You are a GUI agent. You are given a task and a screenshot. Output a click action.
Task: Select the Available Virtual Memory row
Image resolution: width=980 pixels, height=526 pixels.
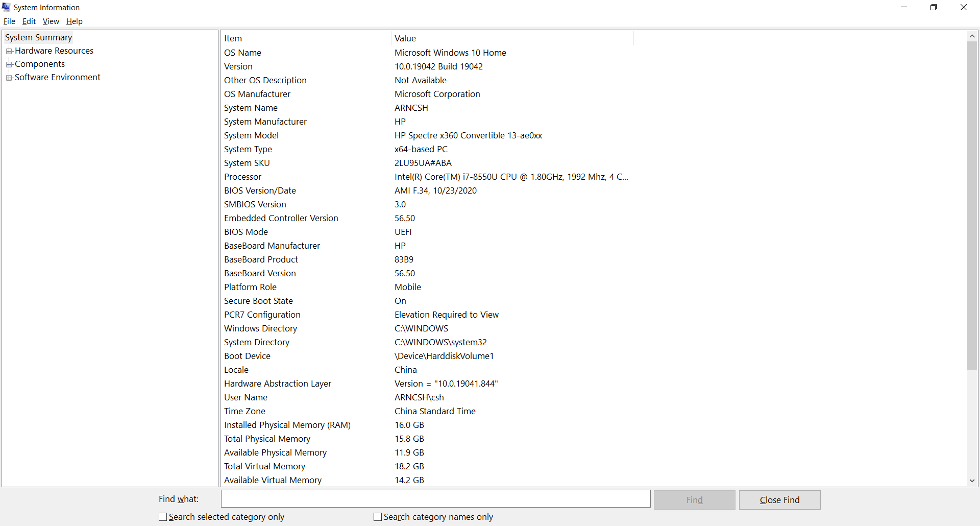(x=427, y=480)
